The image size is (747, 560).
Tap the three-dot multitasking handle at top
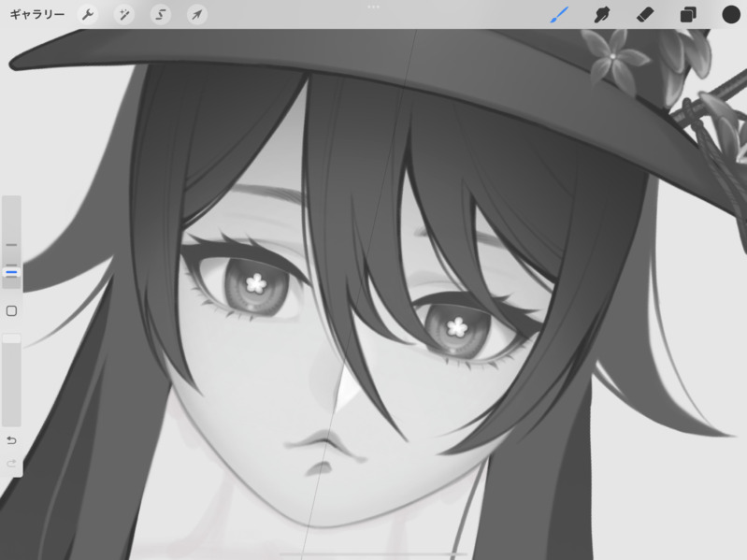[x=374, y=7]
